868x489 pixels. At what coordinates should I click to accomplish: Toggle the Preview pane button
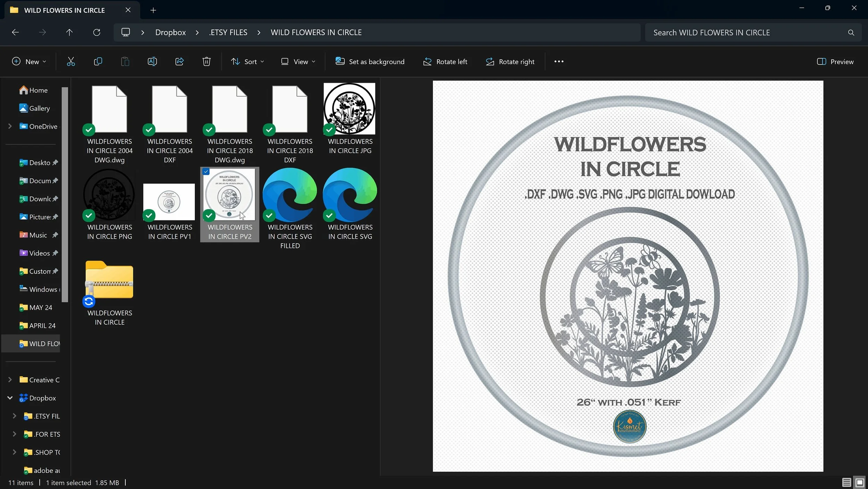point(835,62)
